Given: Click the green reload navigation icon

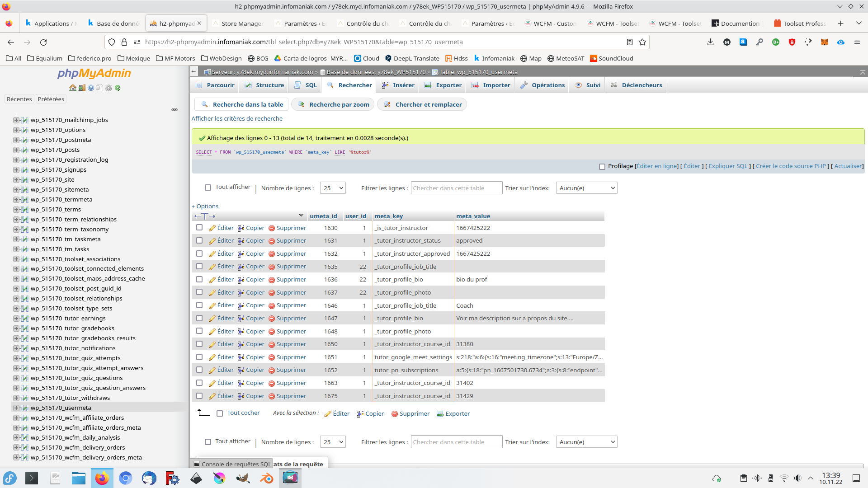Looking at the screenshot, I should click(x=118, y=88).
